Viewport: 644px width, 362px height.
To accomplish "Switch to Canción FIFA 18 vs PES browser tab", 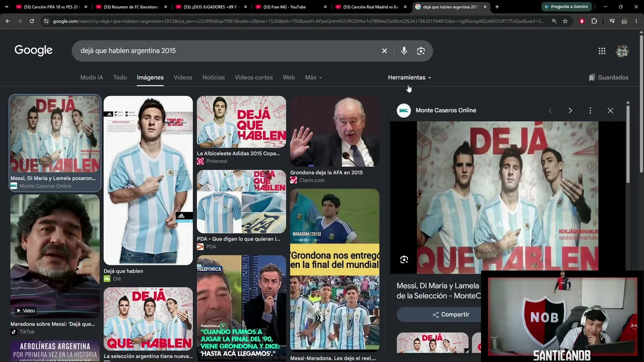I will [x=52, y=7].
